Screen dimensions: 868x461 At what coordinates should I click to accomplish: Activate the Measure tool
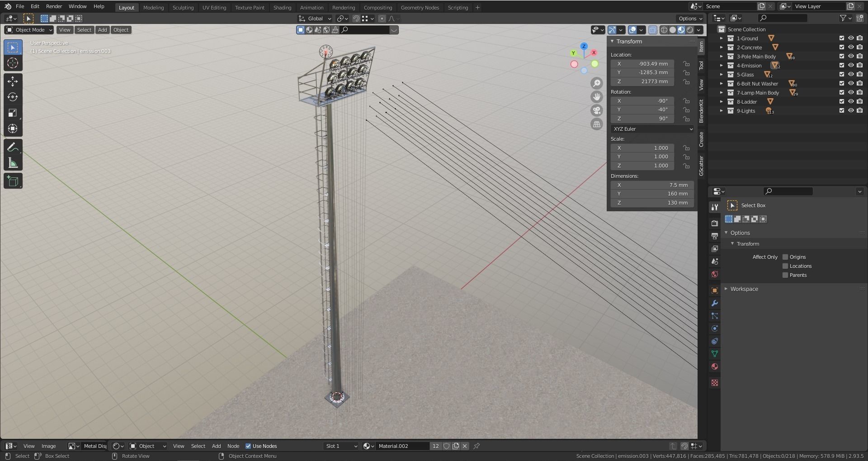tap(13, 162)
